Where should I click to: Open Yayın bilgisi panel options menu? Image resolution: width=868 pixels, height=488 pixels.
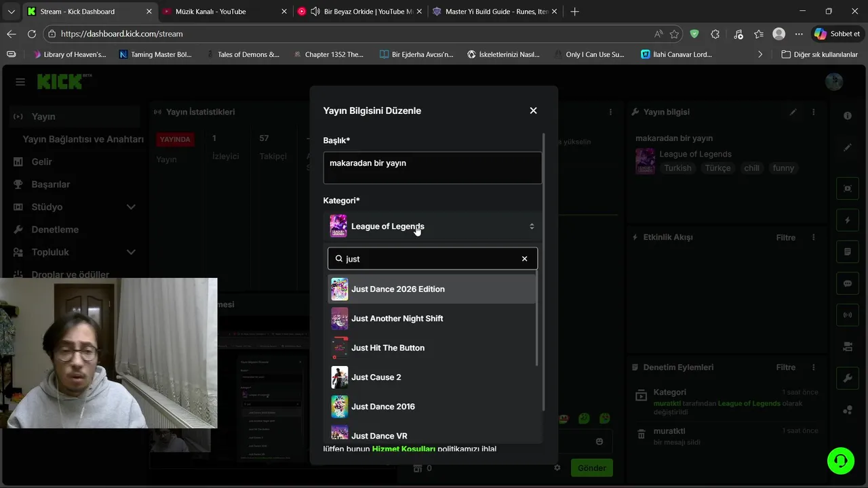coord(814,113)
